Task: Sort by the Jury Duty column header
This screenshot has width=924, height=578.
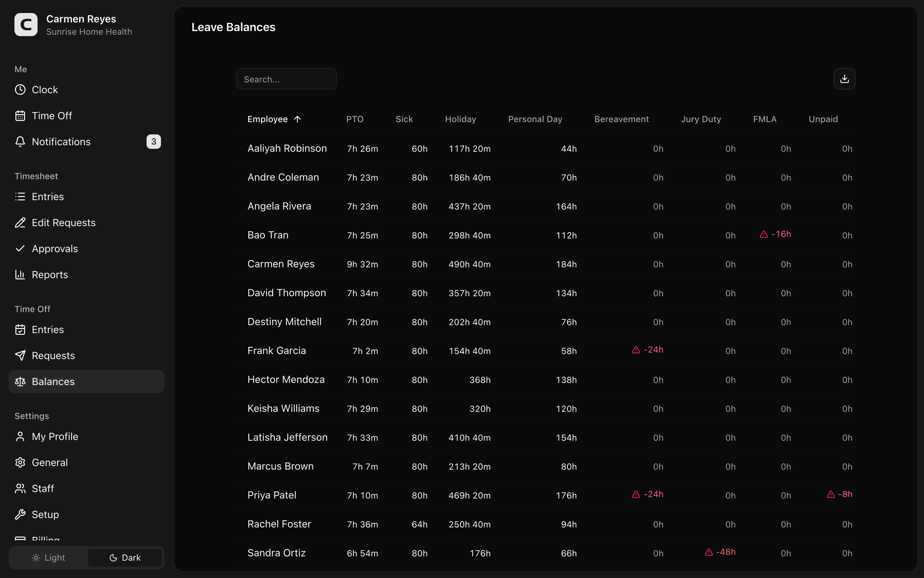Action: pos(701,119)
